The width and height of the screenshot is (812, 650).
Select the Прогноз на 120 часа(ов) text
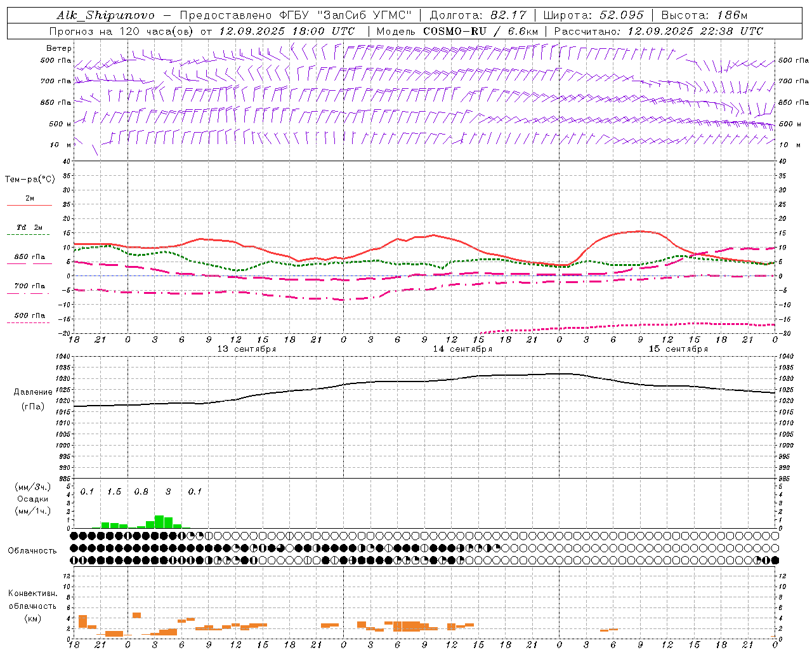point(122,31)
